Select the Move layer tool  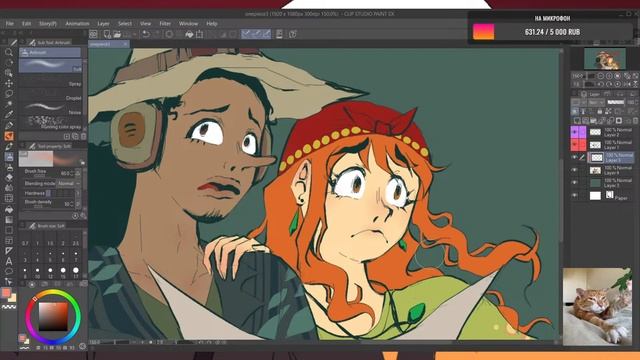[x=9, y=83]
